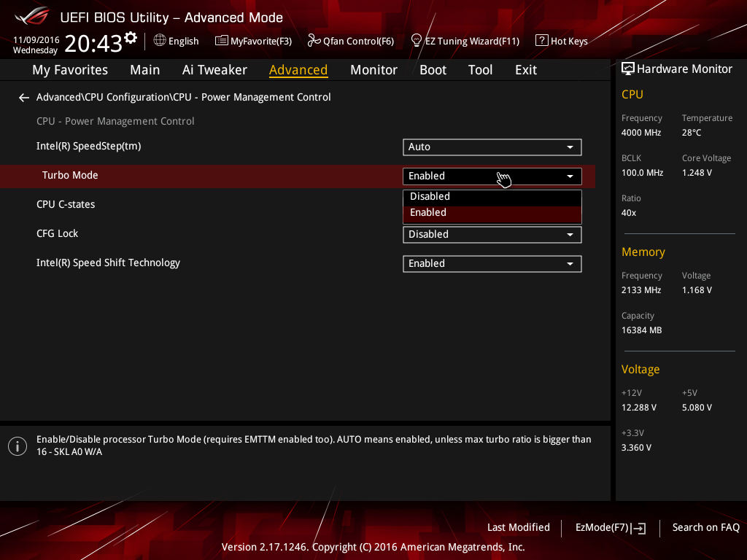Open Hot Keys help
The height and width of the screenshot is (560, 747).
pos(562,41)
